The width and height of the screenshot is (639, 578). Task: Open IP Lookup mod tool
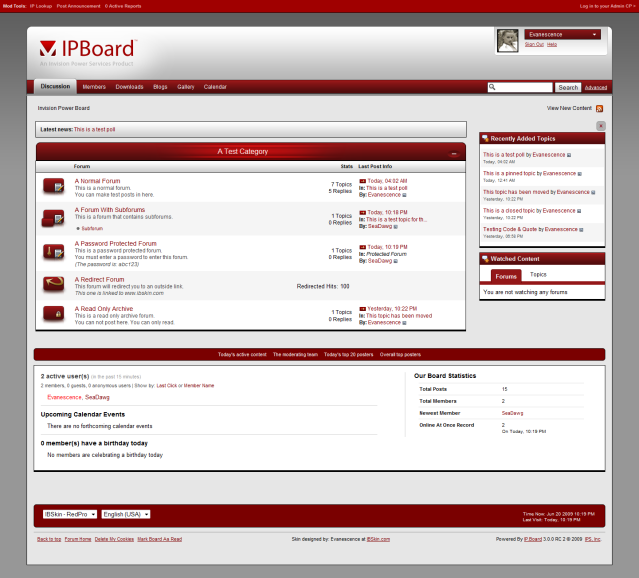coord(41,6)
